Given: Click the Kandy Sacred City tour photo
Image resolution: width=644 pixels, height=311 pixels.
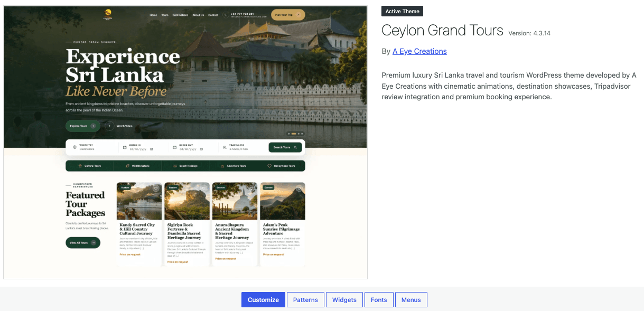Looking at the screenshot, I should [139, 201].
